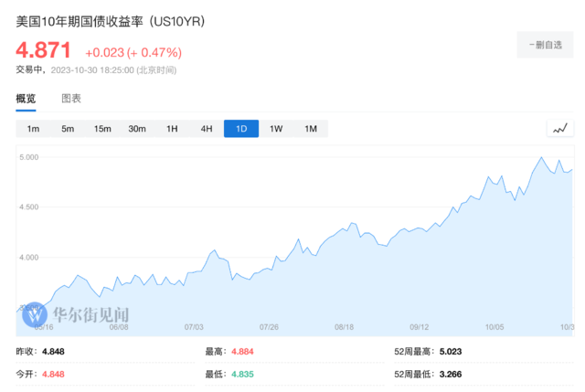Viewport: 585px width, 392px height.
Task: Click the 10/05 date axis label
Action: pyautogui.click(x=495, y=327)
